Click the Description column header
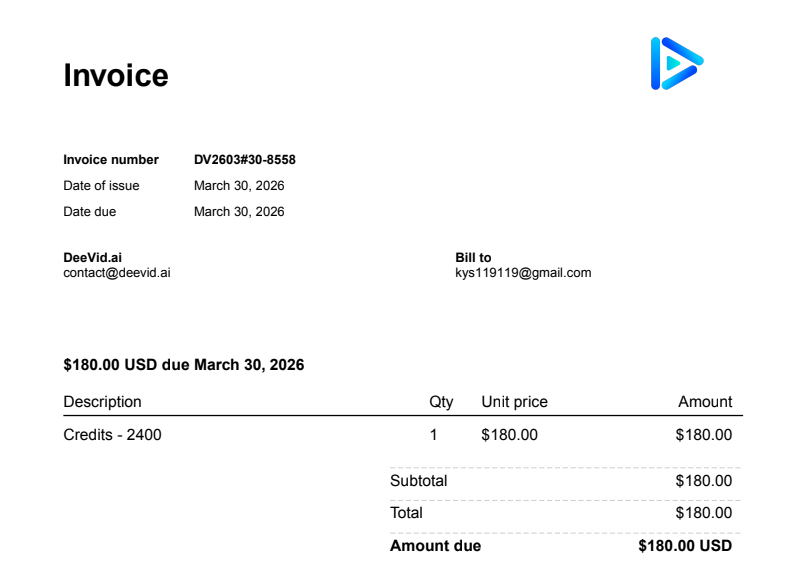The width and height of the screenshot is (786, 587). [x=102, y=402]
